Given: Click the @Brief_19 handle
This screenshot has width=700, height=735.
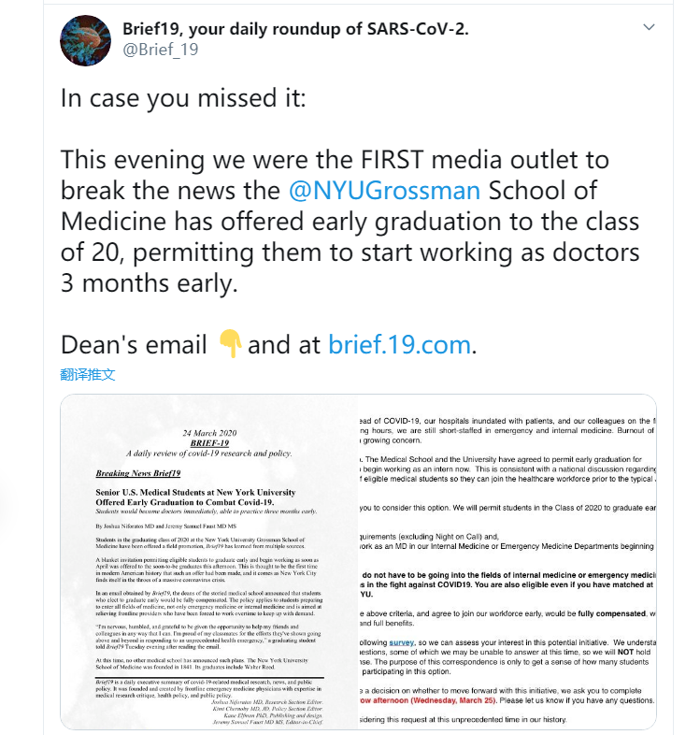Looking at the screenshot, I should point(161,50).
